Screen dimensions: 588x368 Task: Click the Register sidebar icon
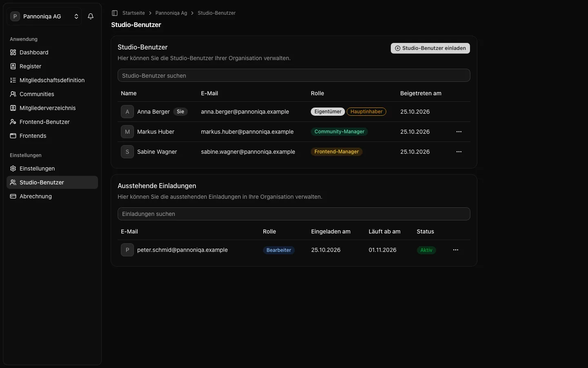(x=13, y=66)
